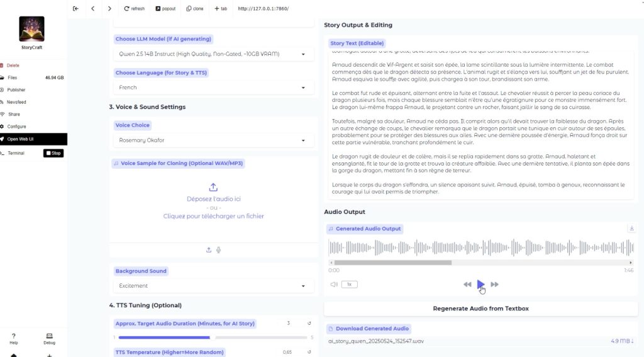Play the generated audio

(480, 284)
